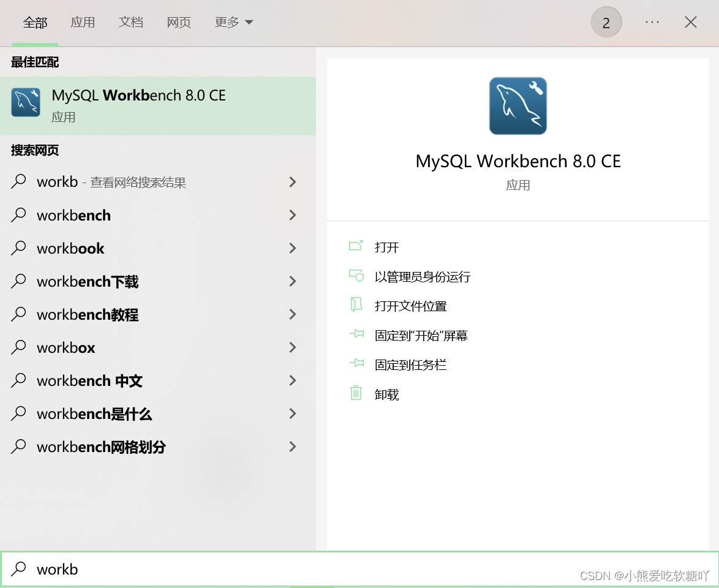Choose 以管理员身份运行

click(423, 277)
